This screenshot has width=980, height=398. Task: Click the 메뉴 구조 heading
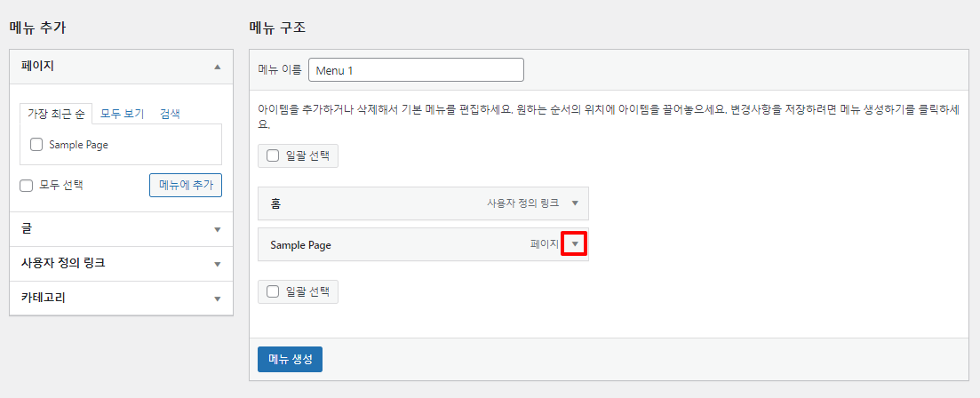tap(277, 28)
